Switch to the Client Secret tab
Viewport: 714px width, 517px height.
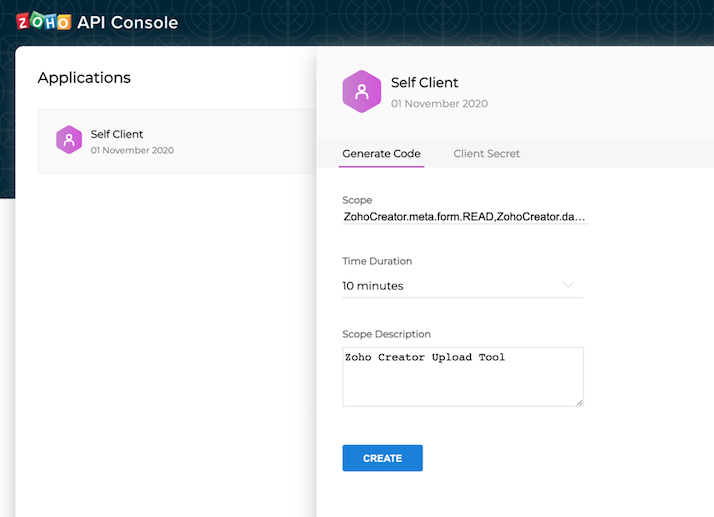click(486, 154)
